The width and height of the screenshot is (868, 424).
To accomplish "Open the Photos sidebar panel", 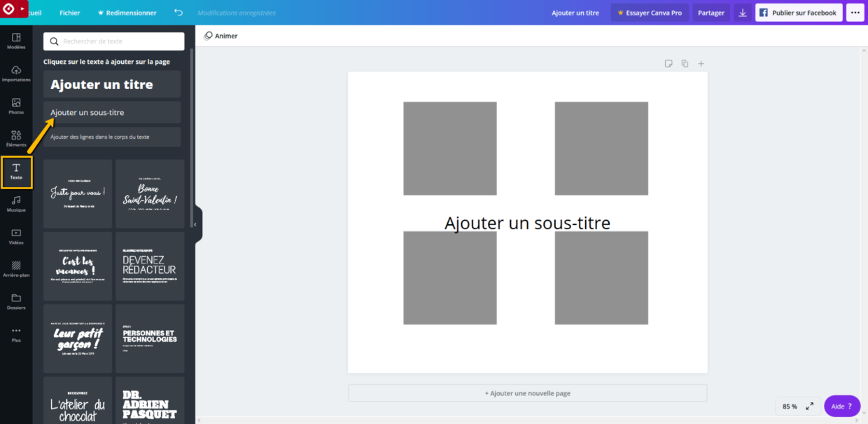I will (x=16, y=106).
